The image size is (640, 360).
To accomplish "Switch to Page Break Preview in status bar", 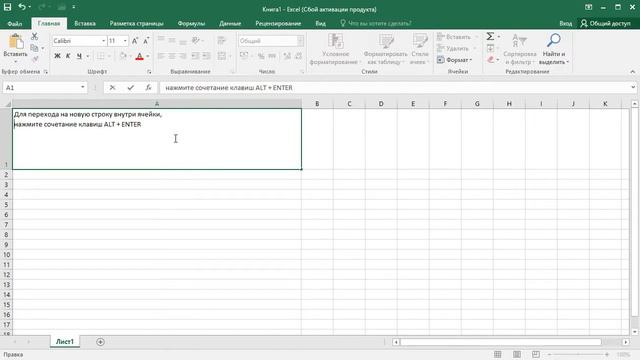I will (536, 354).
